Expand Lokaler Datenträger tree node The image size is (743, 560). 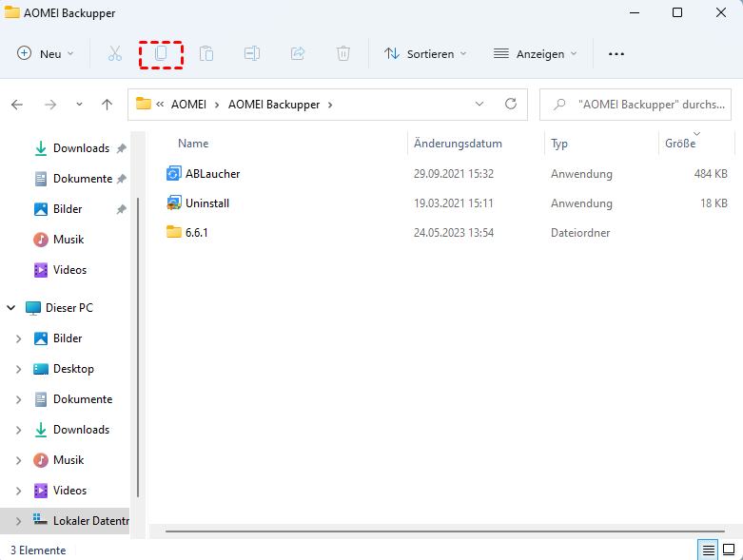click(18, 521)
